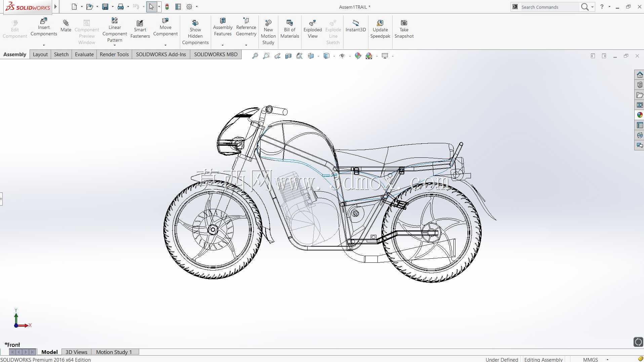Click the New document icon
644x362 pixels.
click(74, 7)
